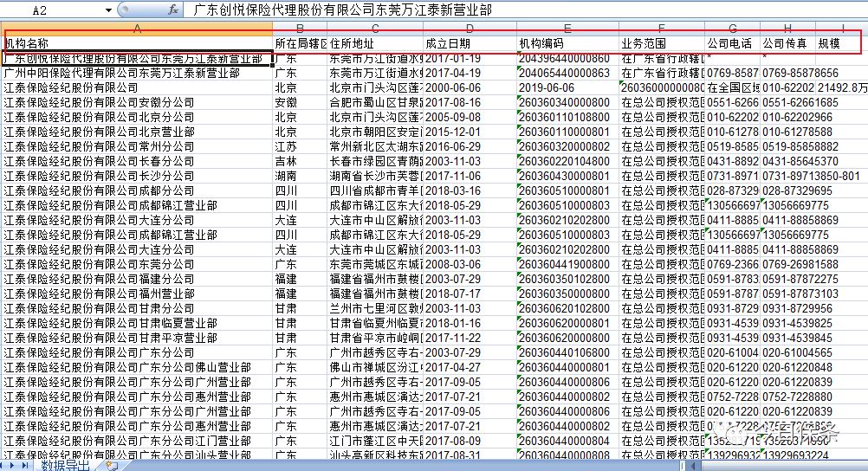Select the date cell 2005-09-08
This screenshot has width=868, height=471.
coord(470,118)
